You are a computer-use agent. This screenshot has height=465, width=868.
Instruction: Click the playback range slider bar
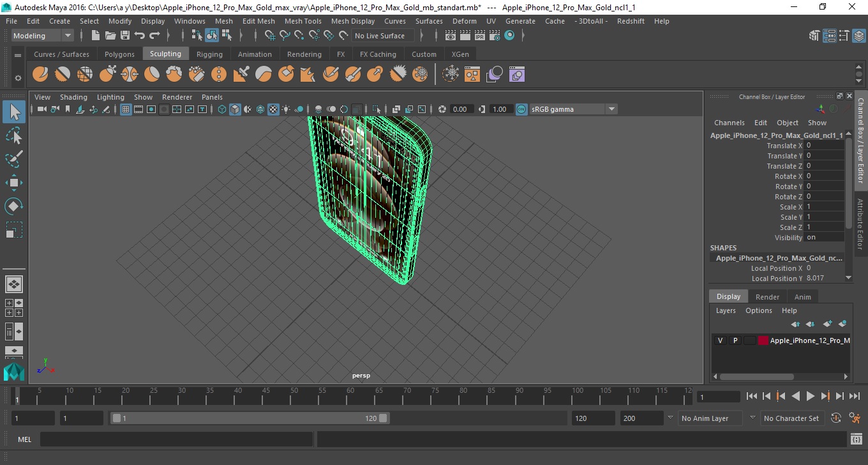pos(250,418)
